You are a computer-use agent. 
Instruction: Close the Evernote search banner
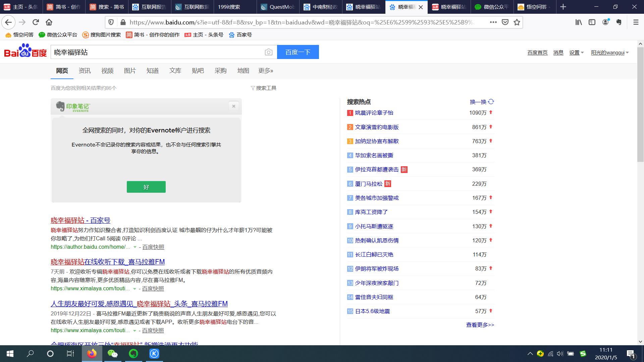(x=234, y=106)
